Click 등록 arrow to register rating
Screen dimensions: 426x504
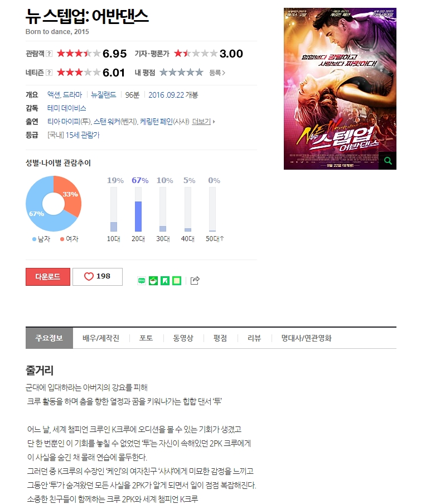217,73
